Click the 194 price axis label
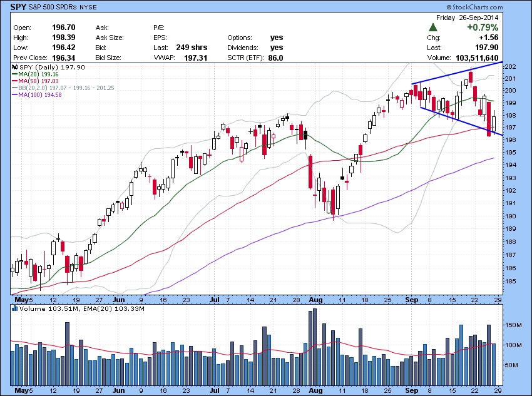This screenshot has height=396, width=532. tap(511, 165)
